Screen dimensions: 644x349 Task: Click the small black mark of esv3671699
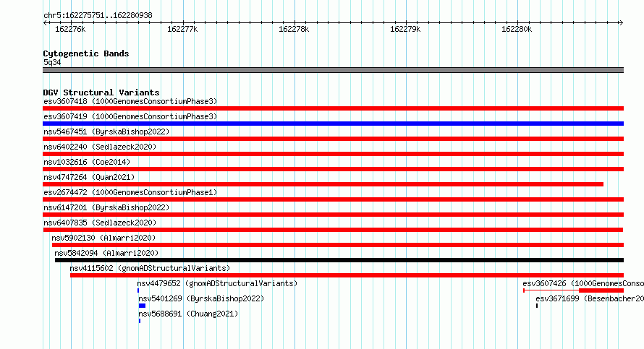(x=537, y=306)
